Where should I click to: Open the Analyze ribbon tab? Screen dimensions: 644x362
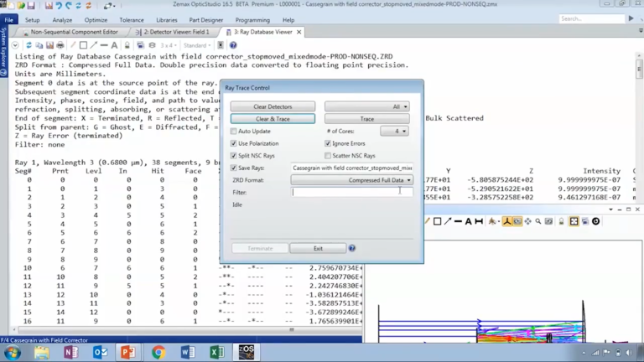pyautogui.click(x=62, y=20)
